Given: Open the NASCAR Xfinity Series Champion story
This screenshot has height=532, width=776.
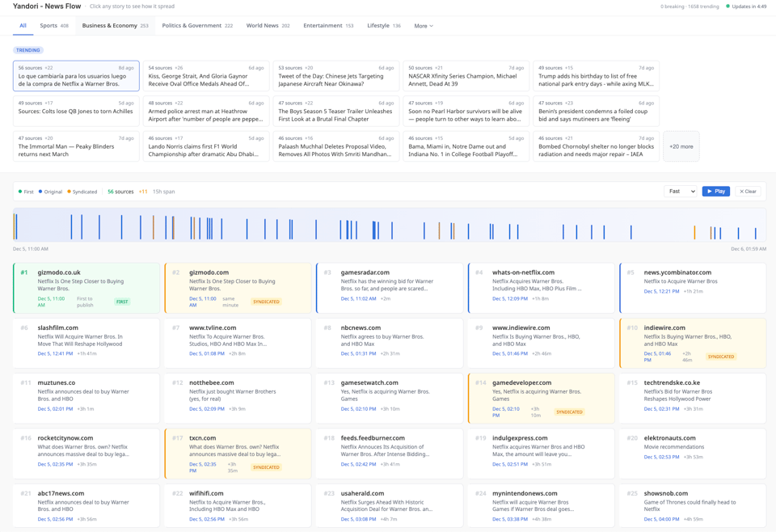Looking at the screenshot, I should click(466, 76).
